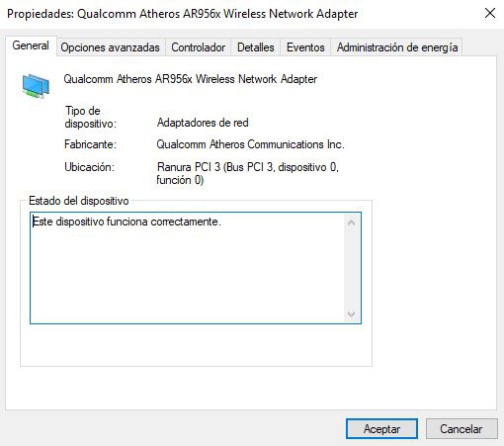Image resolution: width=504 pixels, height=446 pixels.
Task: Switch to the Detalles tab
Action: [x=256, y=47]
